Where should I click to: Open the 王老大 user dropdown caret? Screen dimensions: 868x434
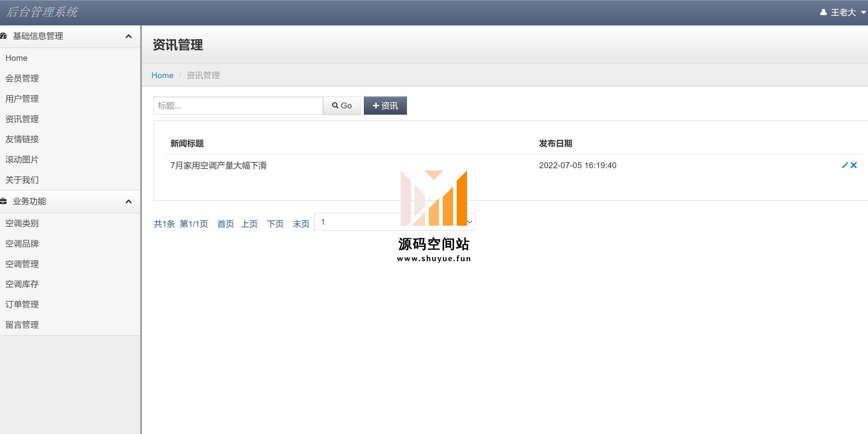863,12
